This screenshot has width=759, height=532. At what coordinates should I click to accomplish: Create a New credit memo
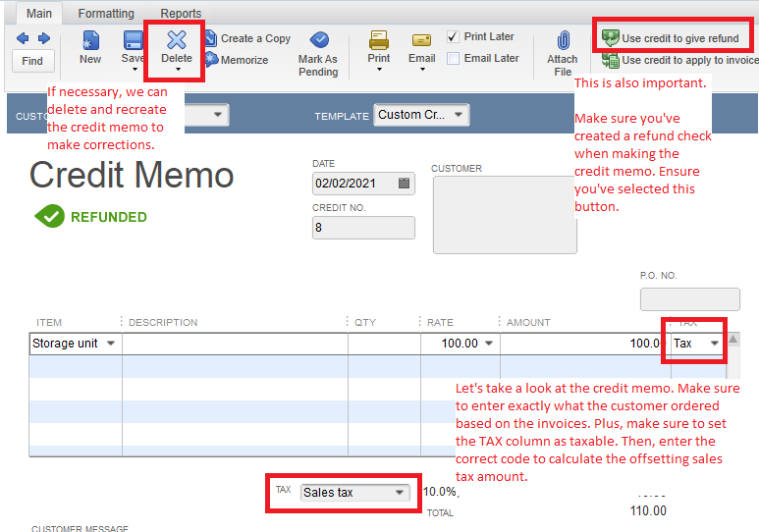(x=90, y=47)
